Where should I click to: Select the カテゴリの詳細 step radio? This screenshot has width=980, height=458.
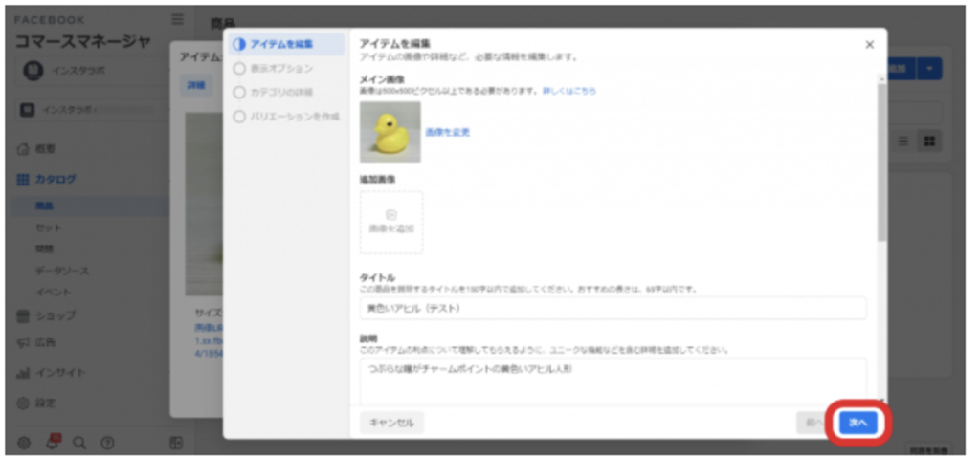(x=240, y=92)
